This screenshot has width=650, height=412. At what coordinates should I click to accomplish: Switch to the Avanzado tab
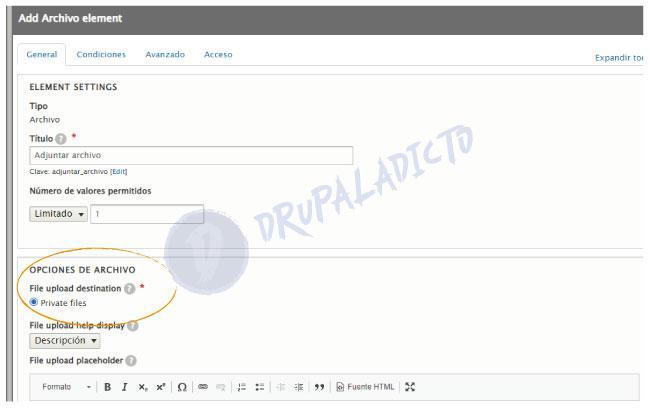[x=165, y=54]
